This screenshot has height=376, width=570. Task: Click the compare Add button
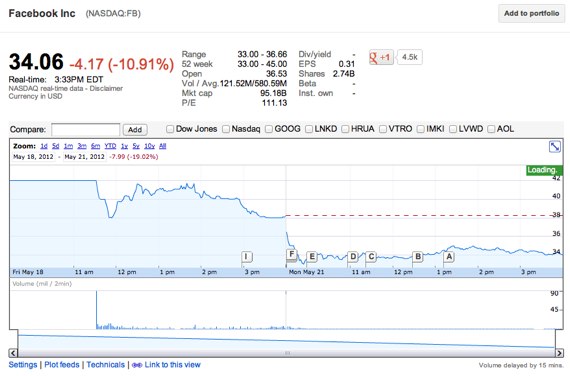[135, 130]
